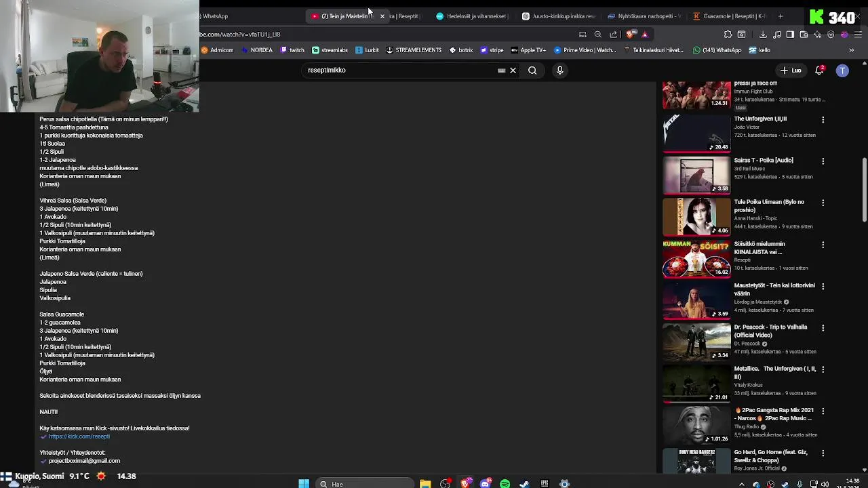The width and height of the screenshot is (868, 488).
Task: Open the media control music note icon
Action: 776,35
